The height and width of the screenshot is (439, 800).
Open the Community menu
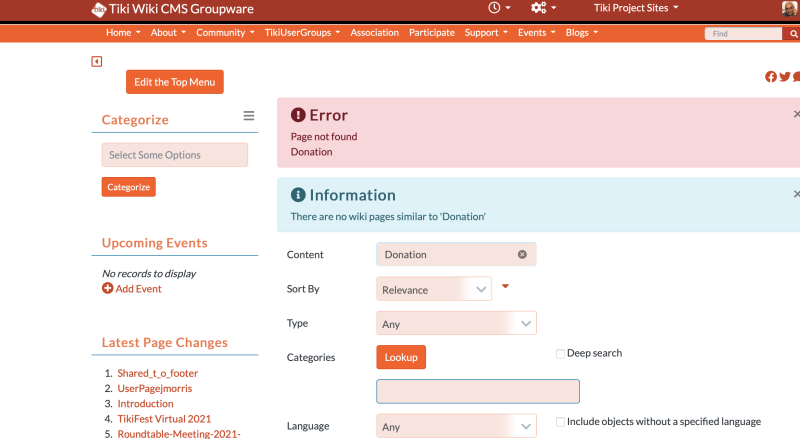225,33
